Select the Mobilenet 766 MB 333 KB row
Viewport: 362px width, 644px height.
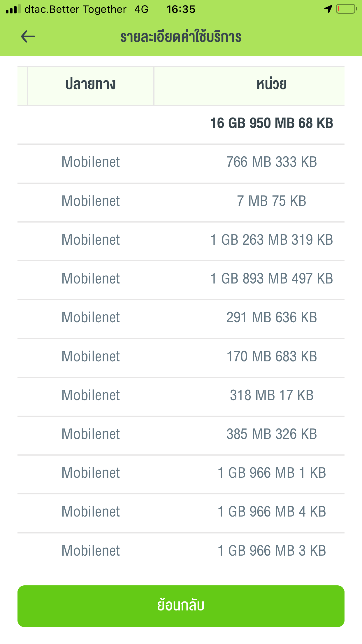click(181, 162)
